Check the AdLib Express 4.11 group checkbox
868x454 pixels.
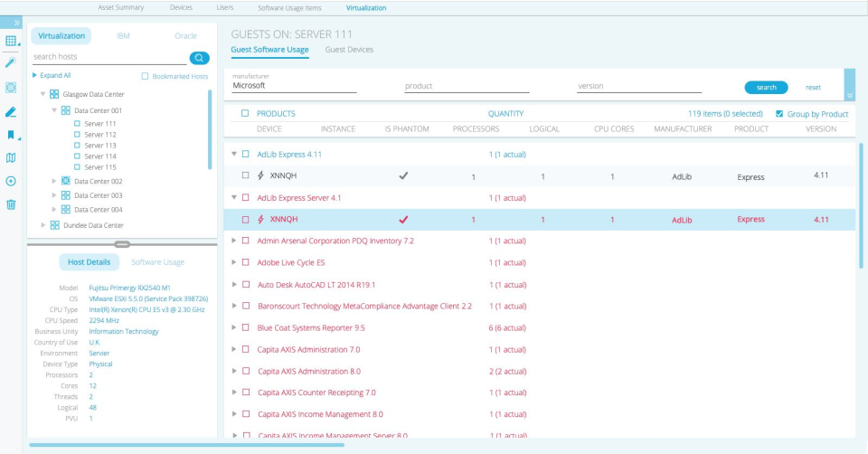point(246,155)
